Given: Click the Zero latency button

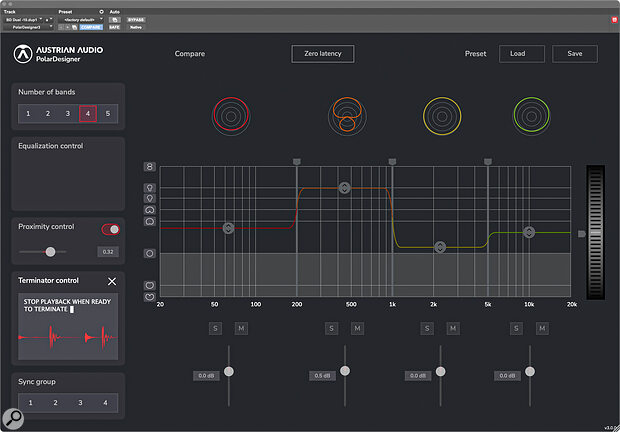Looking at the screenshot, I should point(323,54).
